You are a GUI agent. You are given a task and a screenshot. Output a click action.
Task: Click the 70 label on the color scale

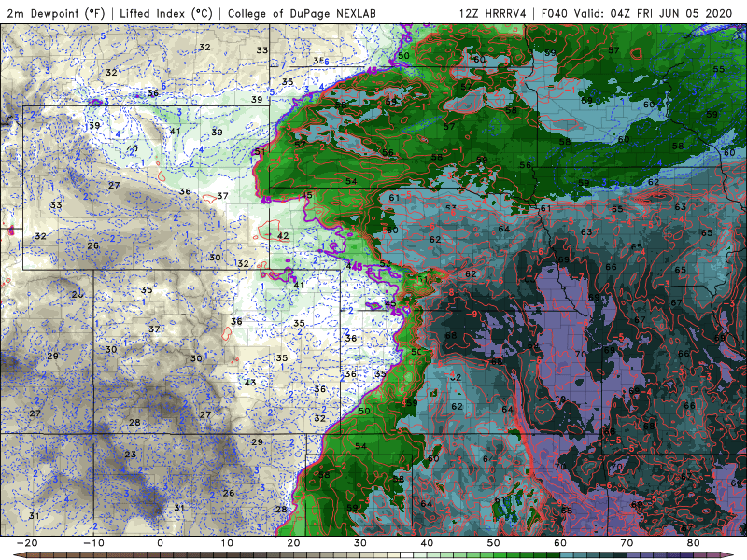pos(627,543)
